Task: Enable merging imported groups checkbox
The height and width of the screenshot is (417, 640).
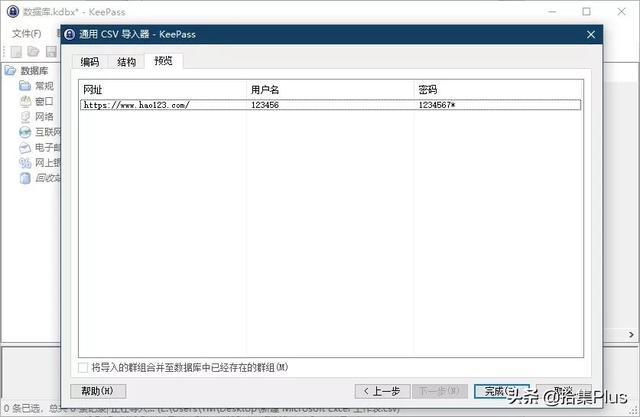Action: pyautogui.click(x=83, y=368)
